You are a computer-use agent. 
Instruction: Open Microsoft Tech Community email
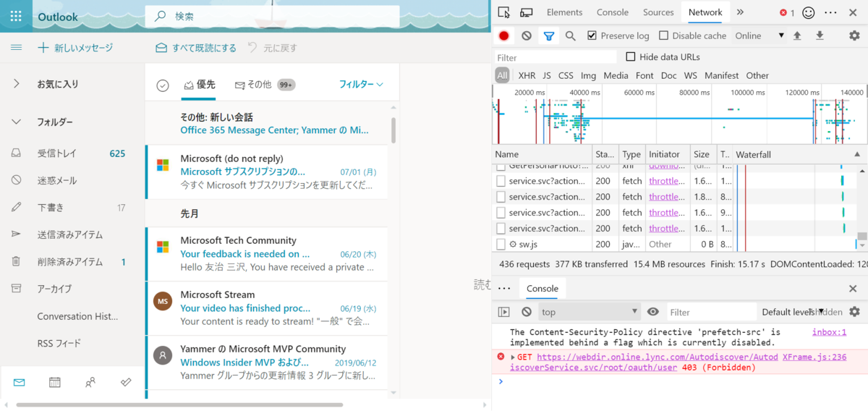click(266, 254)
